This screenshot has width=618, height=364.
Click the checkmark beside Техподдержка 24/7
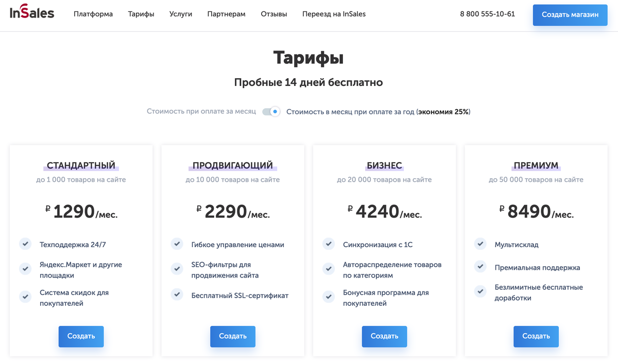25,244
